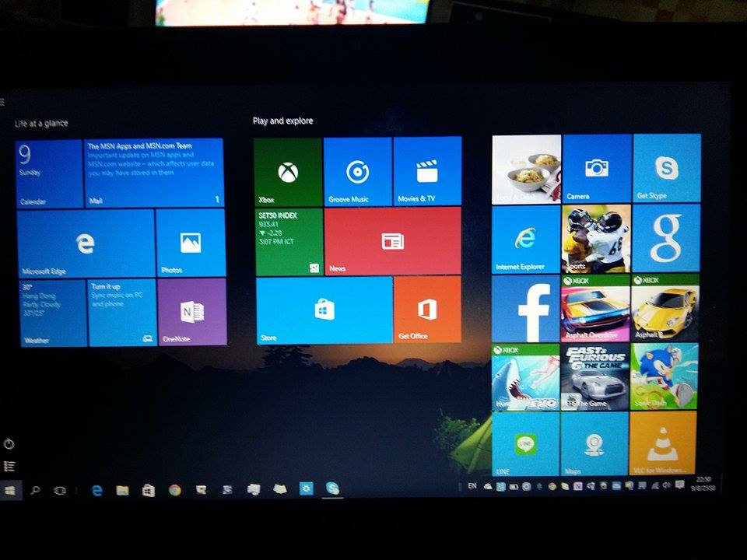The image size is (747, 560).
Task: Click the OneNote tray icon
Action: pyautogui.click(x=578, y=486)
